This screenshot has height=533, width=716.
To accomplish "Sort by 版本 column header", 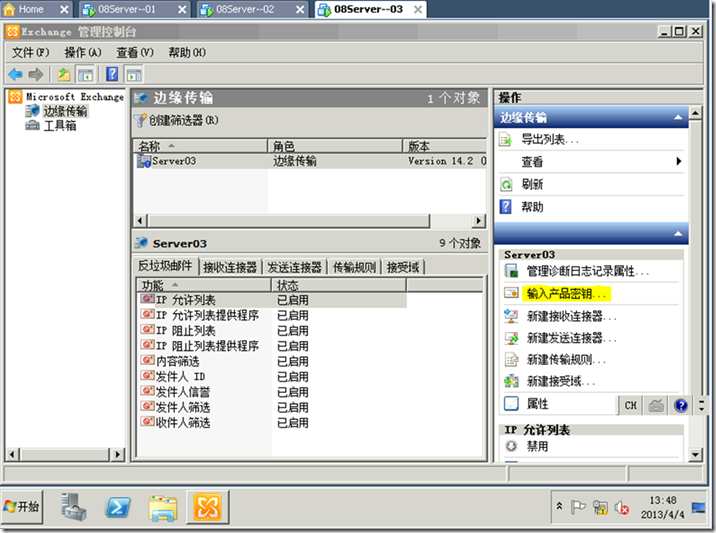I will click(445, 146).
